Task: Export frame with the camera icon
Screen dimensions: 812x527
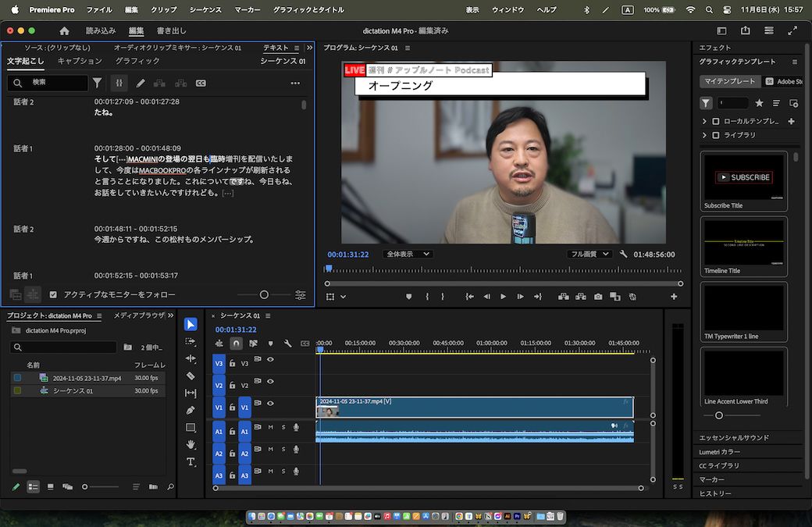Action: [x=598, y=297]
